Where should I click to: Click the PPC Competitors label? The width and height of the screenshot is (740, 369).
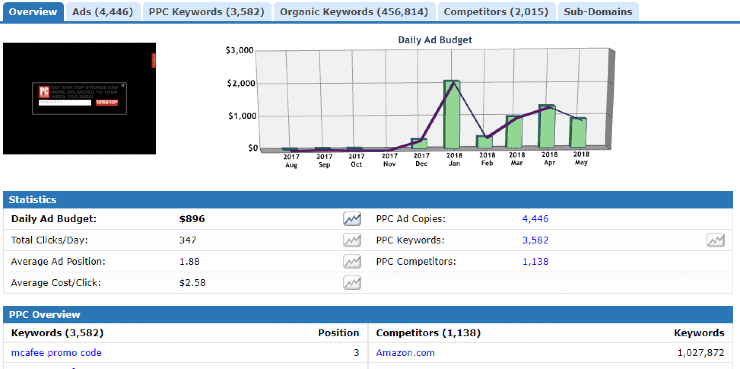416,261
